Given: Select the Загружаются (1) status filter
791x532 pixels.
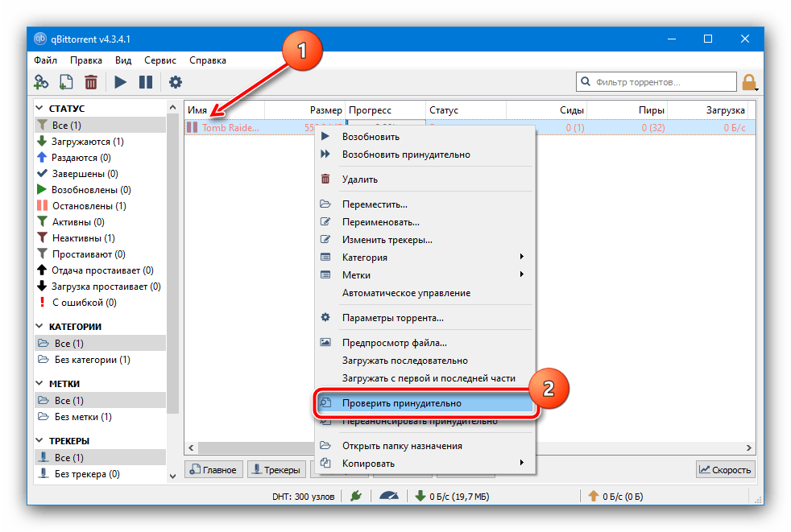Looking at the screenshot, I should pos(100,141).
